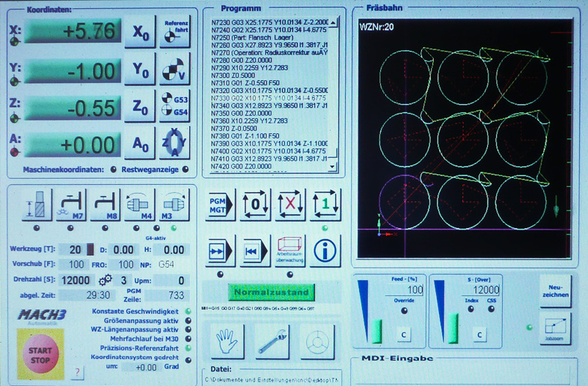Viewport: 588px width, 386px height.
Task: Toggle the Index indicator under S-Over
Action: coord(471,309)
